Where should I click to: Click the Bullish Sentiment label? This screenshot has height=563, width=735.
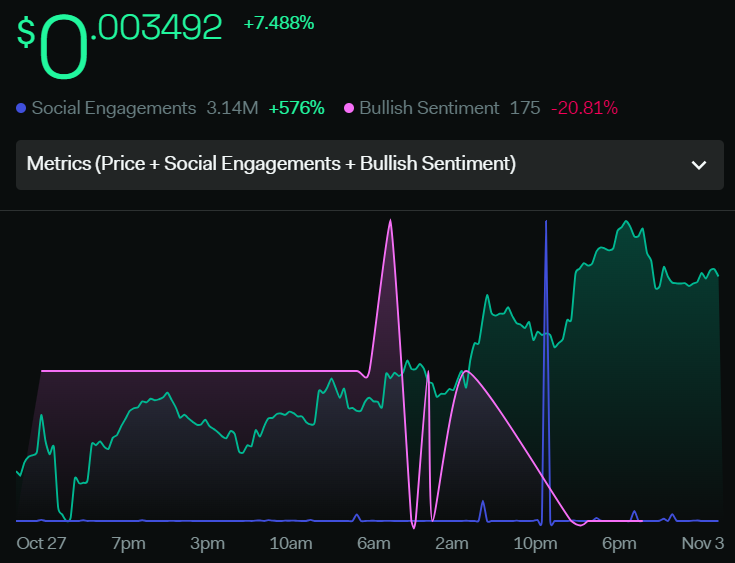click(429, 108)
